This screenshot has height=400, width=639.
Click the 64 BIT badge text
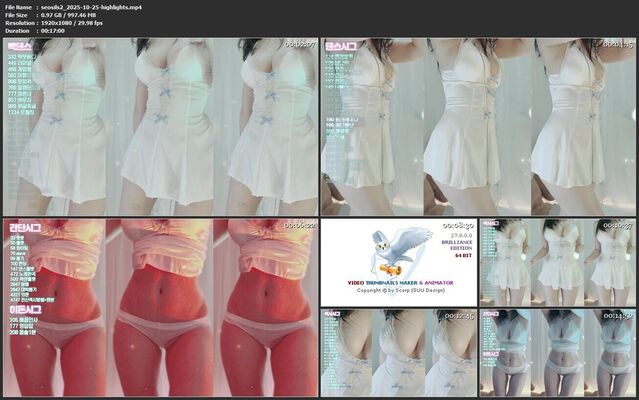click(x=462, y=256)
